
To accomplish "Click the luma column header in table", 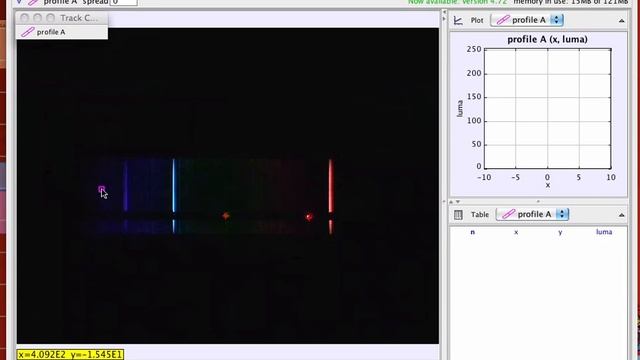I will [604, 232].
